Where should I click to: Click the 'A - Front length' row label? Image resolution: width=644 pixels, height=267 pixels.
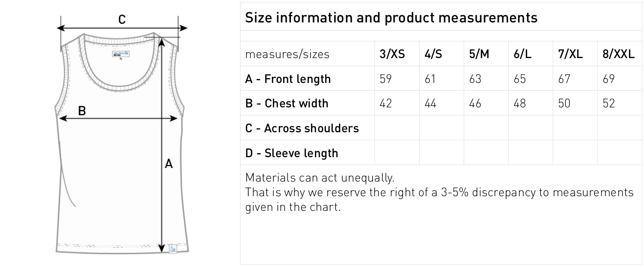[288, 79]
